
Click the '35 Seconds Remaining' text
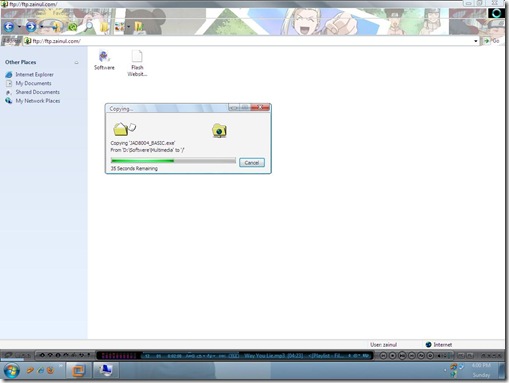134,168
